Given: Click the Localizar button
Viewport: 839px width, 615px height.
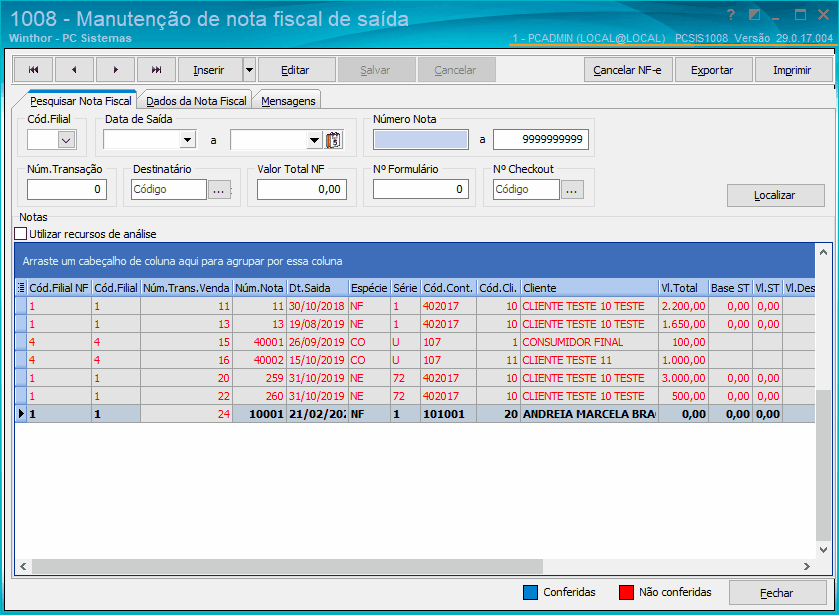Looking at the screenshot, I should [x=775, y=195].
